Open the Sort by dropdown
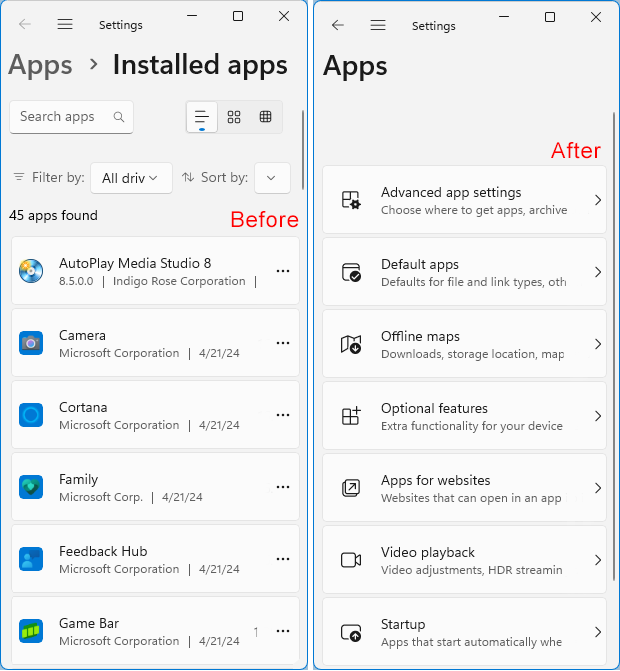620x671 pixels. click(x=272, y=178)
